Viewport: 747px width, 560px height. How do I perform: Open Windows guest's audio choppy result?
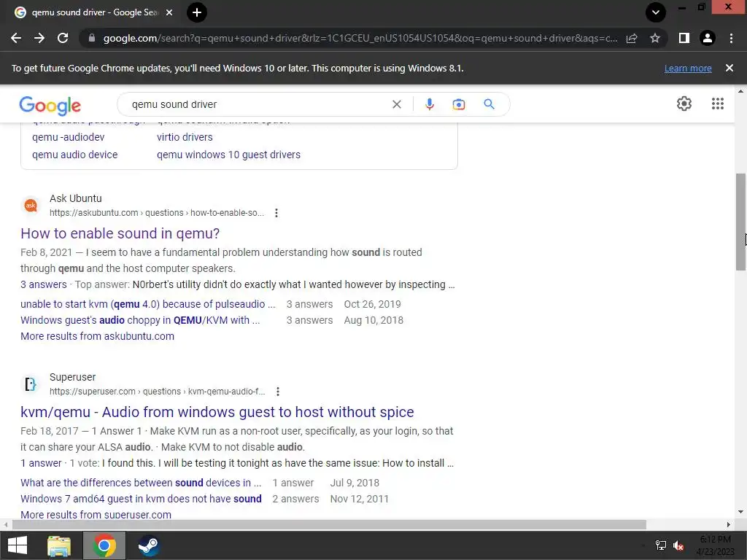(x=140, y=321)
